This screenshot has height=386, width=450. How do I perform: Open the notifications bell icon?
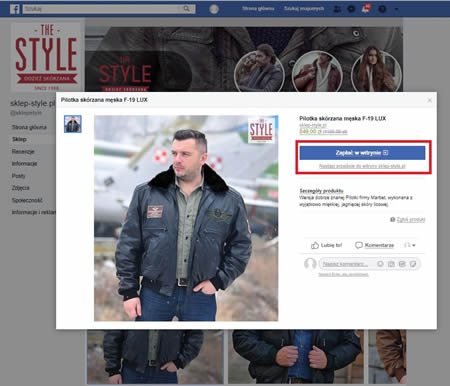point(365,9)
